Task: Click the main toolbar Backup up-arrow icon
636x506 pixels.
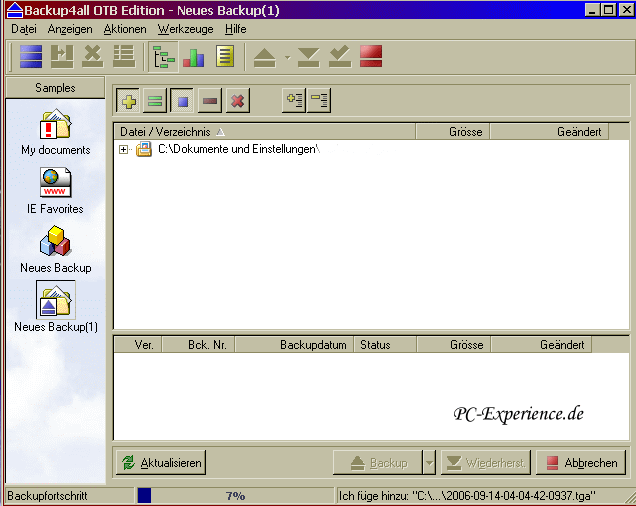Action: (264, 57)
